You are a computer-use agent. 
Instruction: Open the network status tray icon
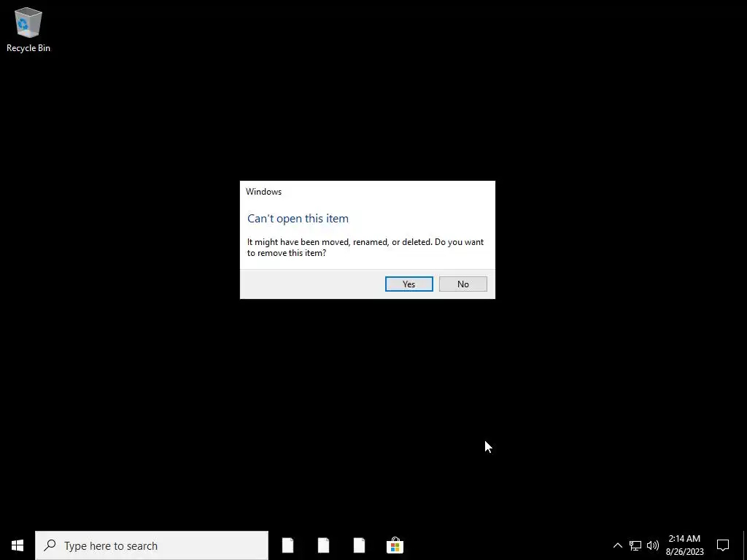[635, 545]
